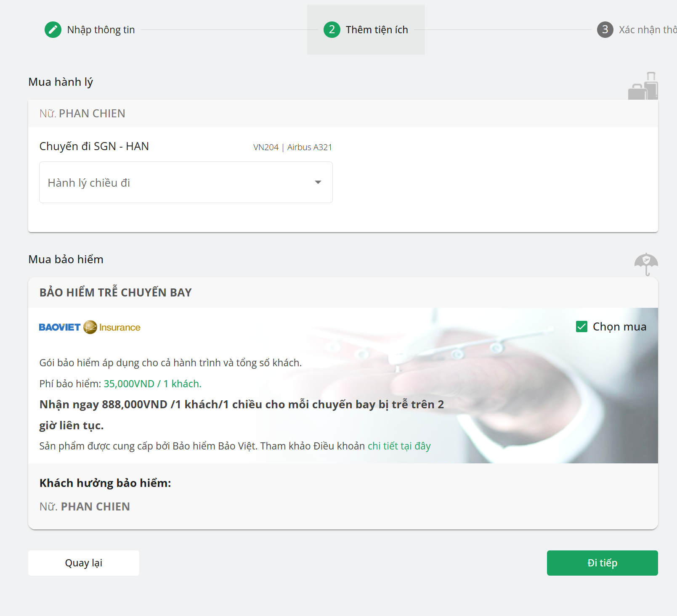Screen dimensions: 677x616
Task: Open the chi tiết tại đây link
Action: coord(399,446)
